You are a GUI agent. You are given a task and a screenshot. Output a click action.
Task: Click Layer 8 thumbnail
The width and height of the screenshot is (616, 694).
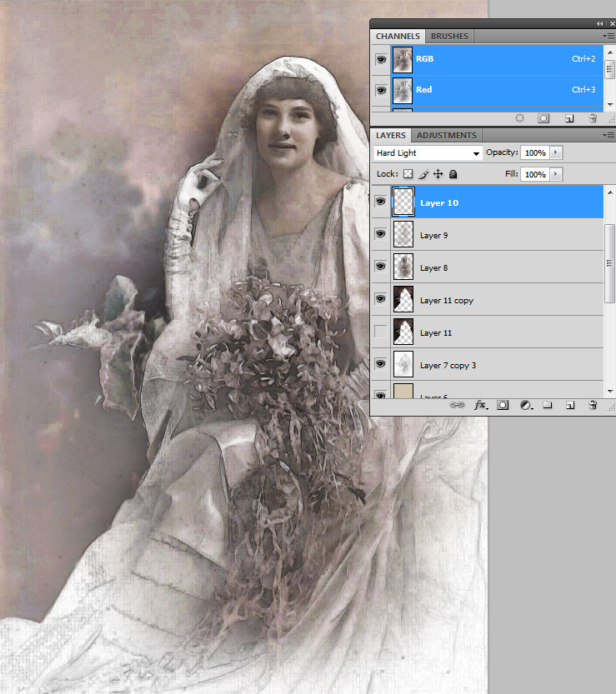click(x=403, y=267)
